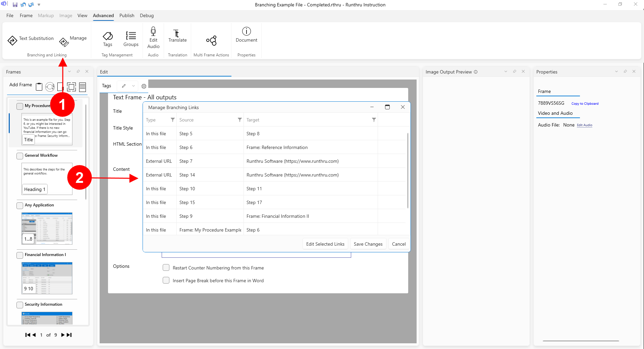Enable Restart Counter Numbering from this Frame

click(166, 267)
